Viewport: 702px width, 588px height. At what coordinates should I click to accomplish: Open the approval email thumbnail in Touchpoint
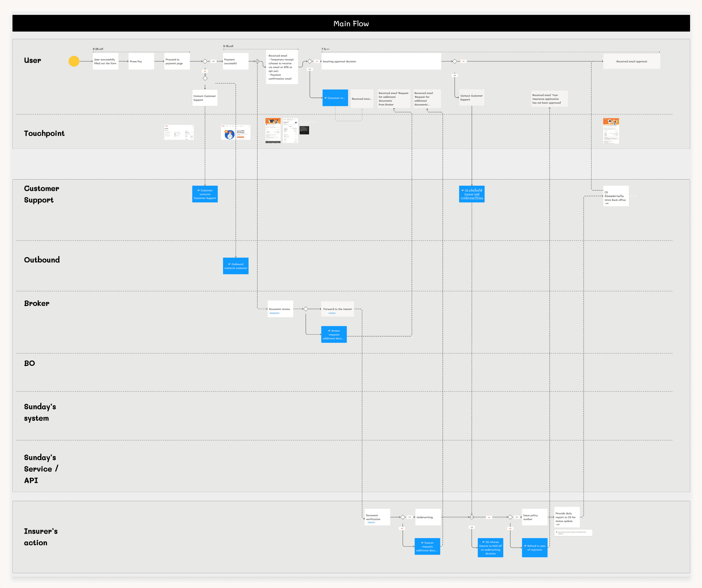coord(611,131)
